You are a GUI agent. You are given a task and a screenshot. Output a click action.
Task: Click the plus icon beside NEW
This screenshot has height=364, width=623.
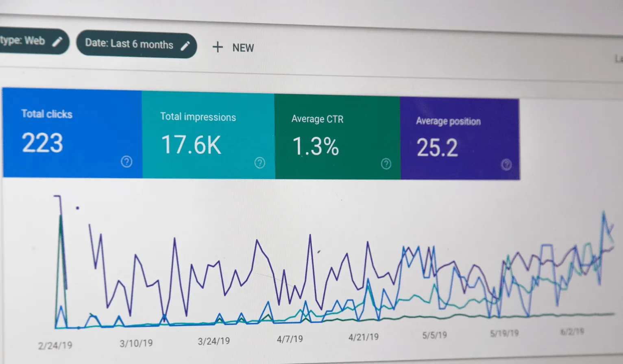[218, 47]
